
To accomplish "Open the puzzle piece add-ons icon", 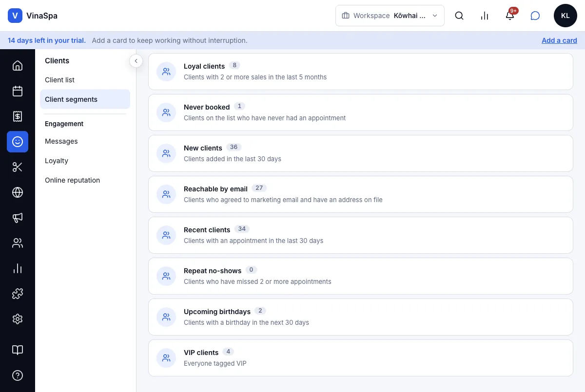I will [x=18, y=294].
